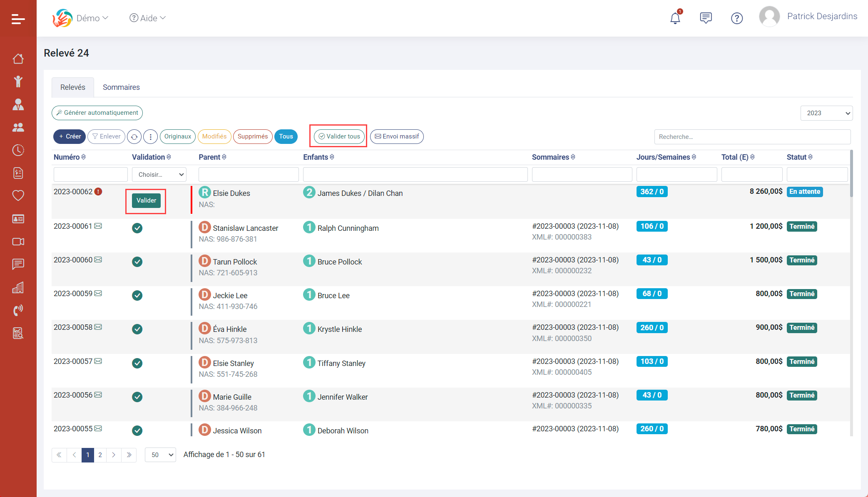Open the Validation Choisir dropdown
This screenshot has width=868, height=497.
(x=159, y=175)
